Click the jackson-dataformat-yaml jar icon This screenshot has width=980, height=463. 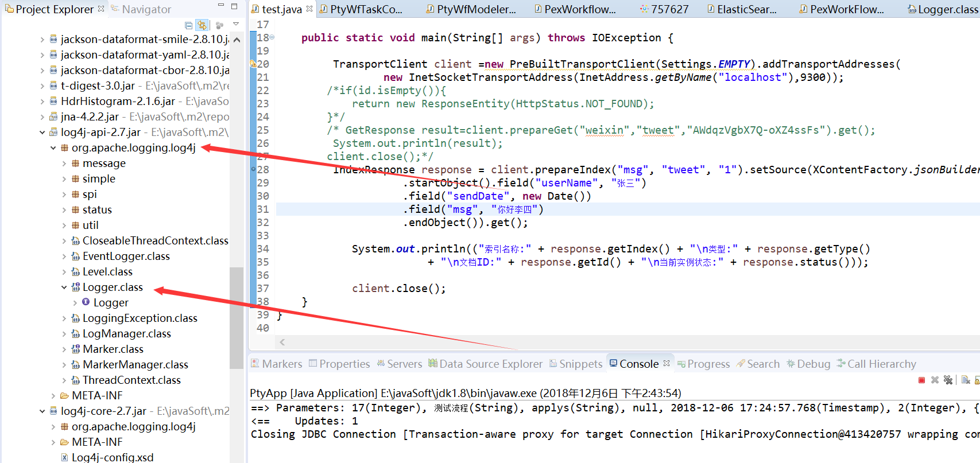coord(53,55)
